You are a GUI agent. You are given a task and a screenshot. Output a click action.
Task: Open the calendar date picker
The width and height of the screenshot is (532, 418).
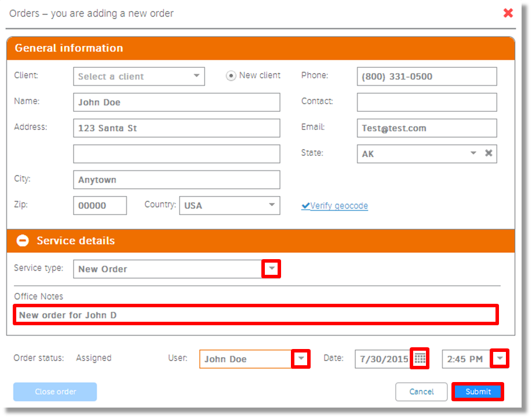419,358
